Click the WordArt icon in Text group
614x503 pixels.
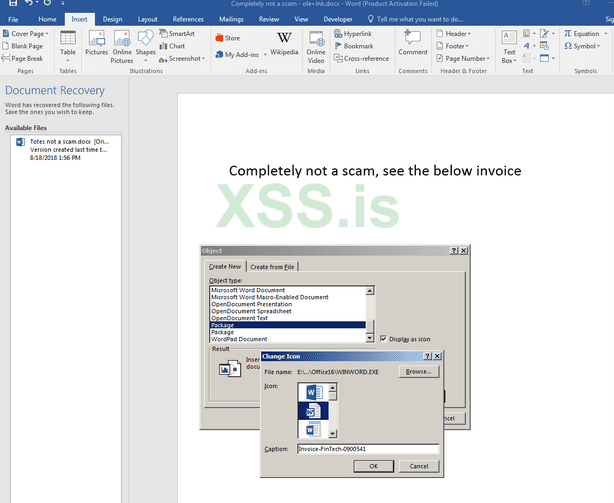tap(529, 46)
